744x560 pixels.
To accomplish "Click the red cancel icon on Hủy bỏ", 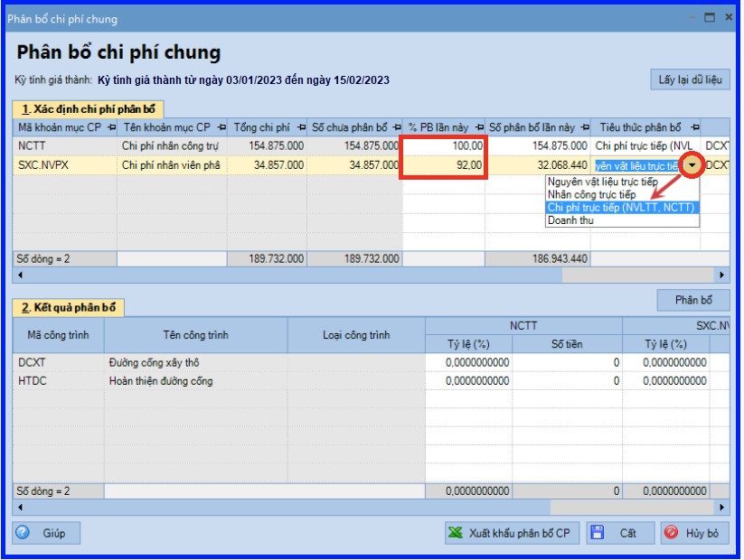I will click(672, 533).
